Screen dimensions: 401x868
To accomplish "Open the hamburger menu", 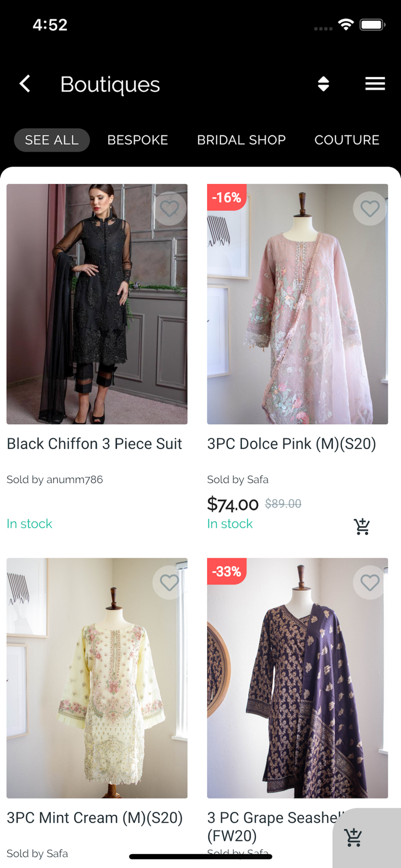I will point(375,84).
